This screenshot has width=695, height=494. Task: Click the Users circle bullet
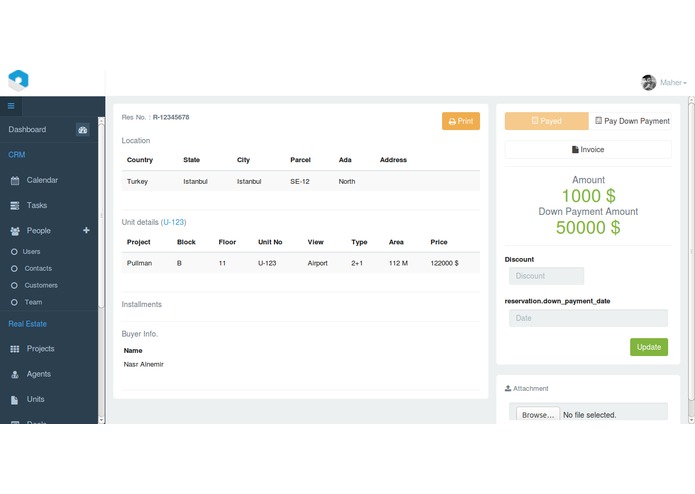pyautogui.click(x=14, y=252)
